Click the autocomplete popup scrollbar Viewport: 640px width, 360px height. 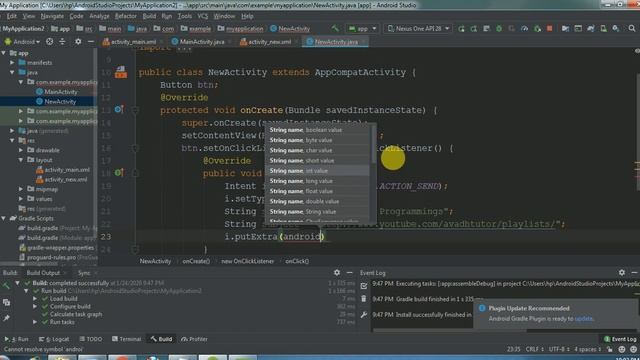pyautogui.click(x=373, y=145)
